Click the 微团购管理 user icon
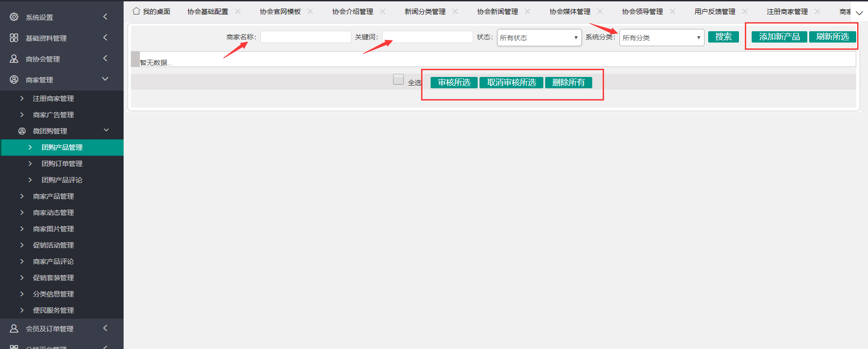 tap(22, 131)
